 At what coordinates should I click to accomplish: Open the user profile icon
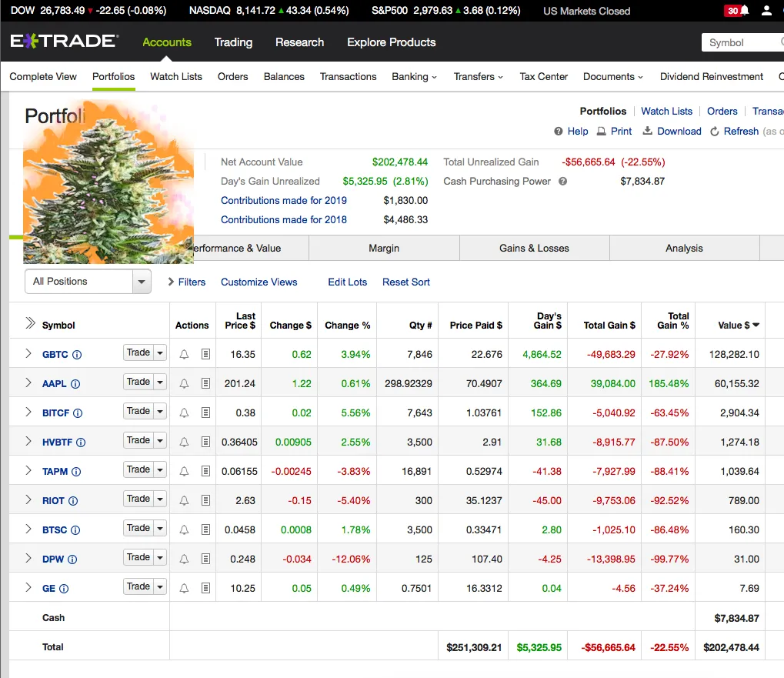tap(766, 11)
